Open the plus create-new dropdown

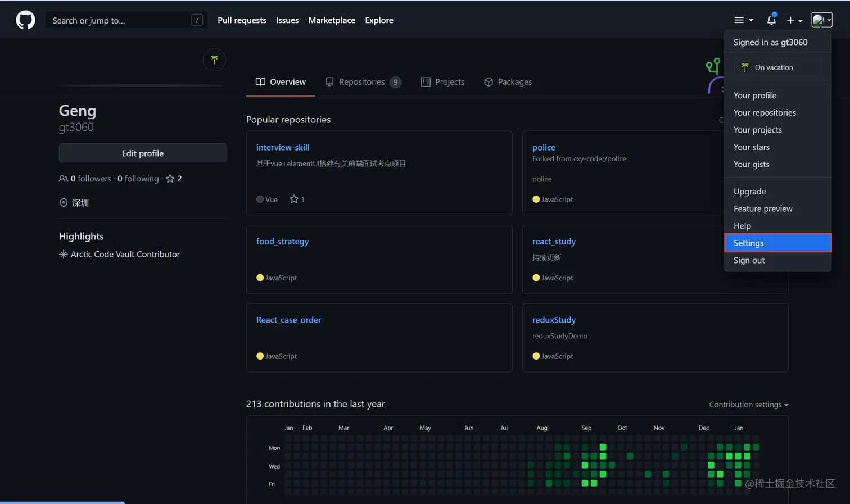(794, 20)
